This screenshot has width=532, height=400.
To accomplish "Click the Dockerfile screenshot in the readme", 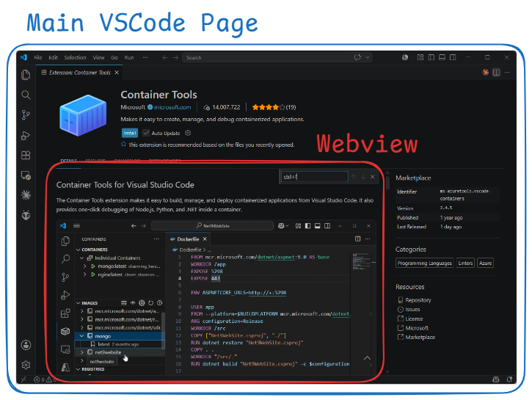I will pyautogui.click(x=216, y=297).
